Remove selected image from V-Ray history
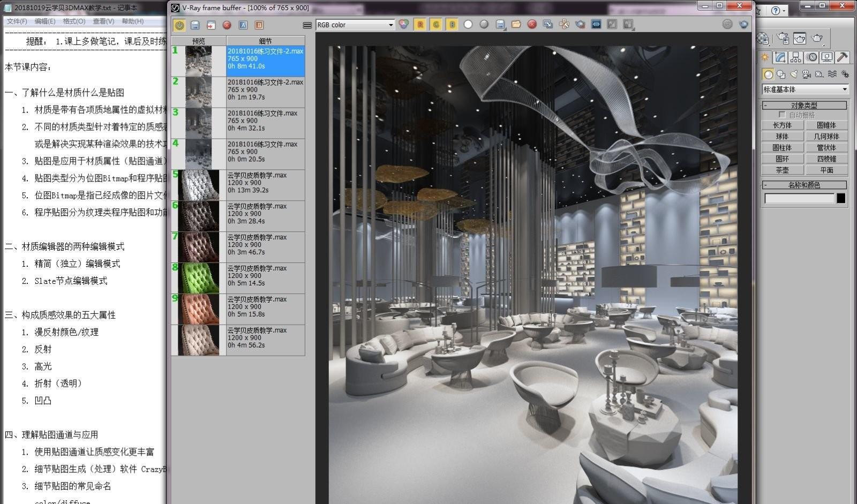The height and width of the screenshot is (504, 857). 227,25
